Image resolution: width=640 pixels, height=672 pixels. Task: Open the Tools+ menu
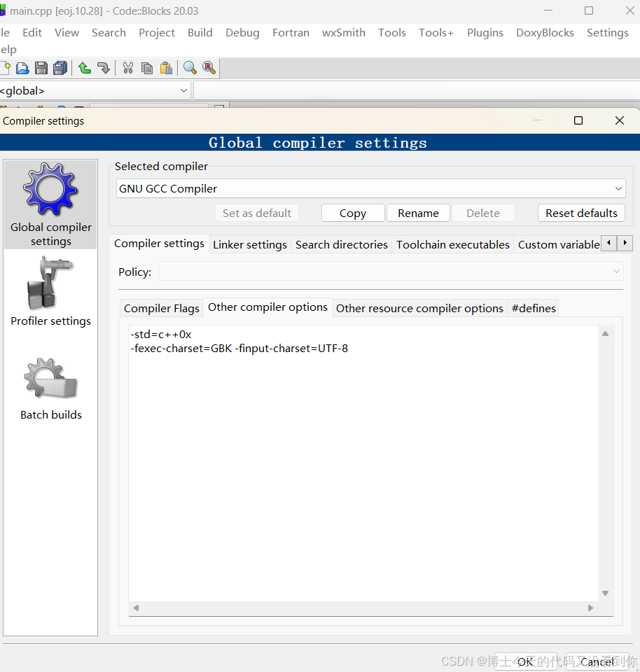tap(436, 33)
